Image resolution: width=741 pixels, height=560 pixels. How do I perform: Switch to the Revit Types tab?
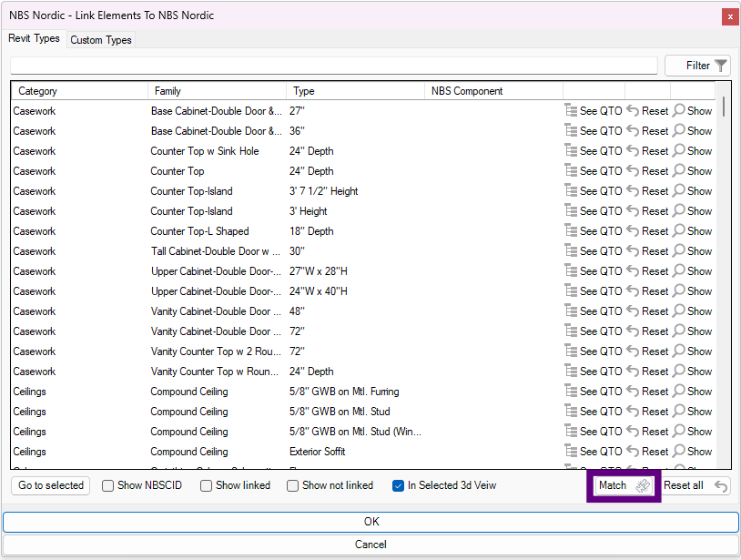[34, 38]
